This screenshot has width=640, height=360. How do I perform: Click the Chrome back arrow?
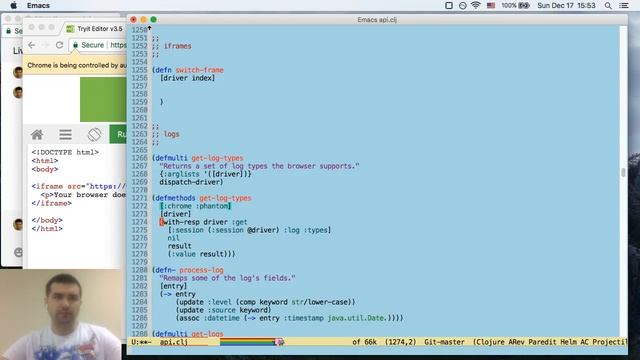point(32,45)
